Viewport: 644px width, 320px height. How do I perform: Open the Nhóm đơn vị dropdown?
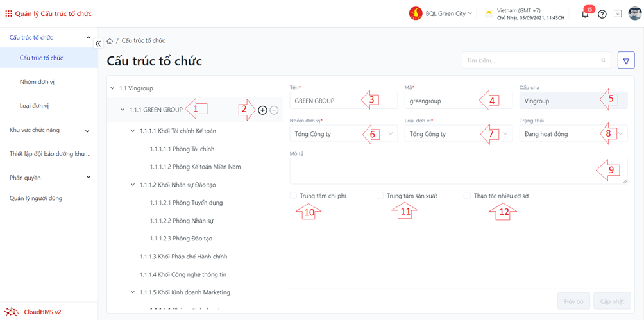click(343, 134)
